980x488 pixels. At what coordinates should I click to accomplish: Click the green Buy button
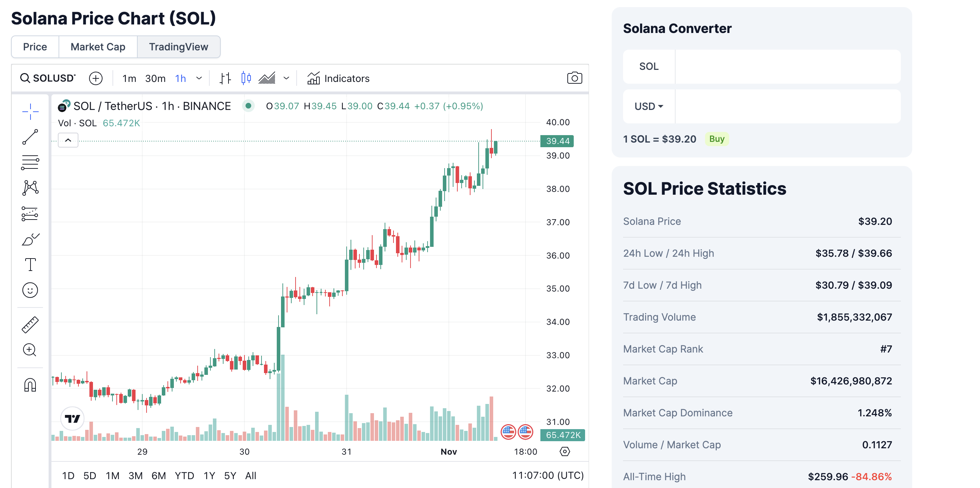716,139
